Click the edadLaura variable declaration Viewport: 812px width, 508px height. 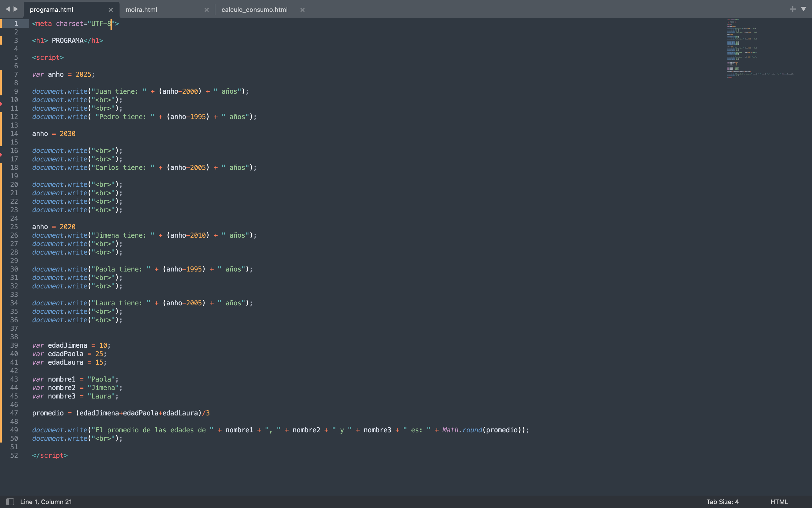point(69,362)
